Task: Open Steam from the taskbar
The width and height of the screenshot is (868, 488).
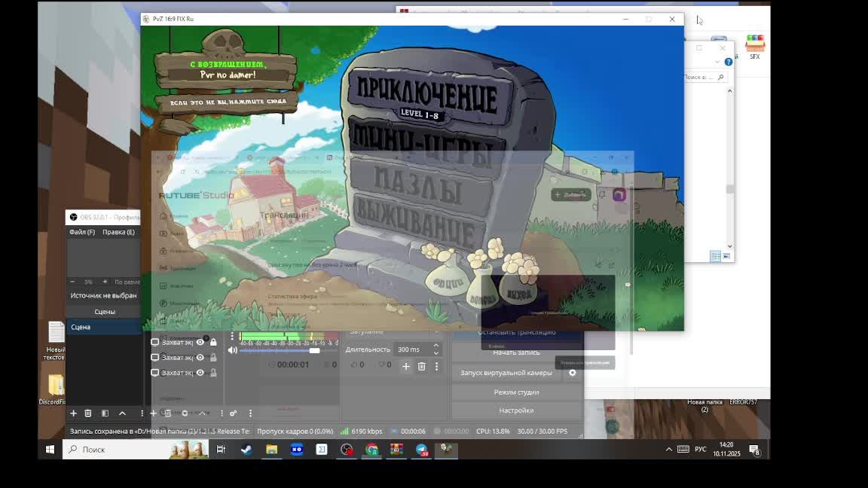Action: click(246, 450)
